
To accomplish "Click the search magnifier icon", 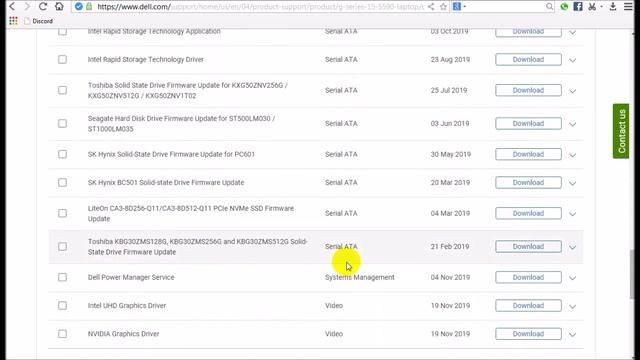I will click(x=549, y=7).
